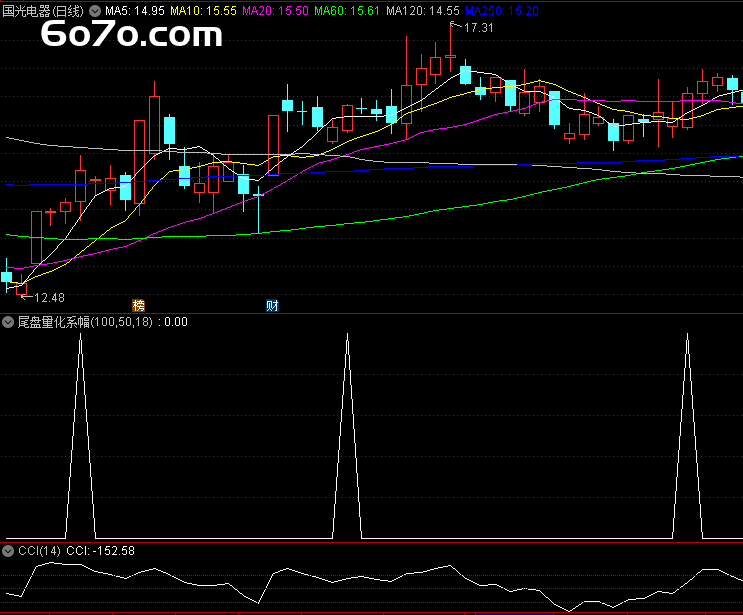This screenshot has height=615, width=743.
Task: Click the 12.48 low price marker
Action: (x=49, y=298)
